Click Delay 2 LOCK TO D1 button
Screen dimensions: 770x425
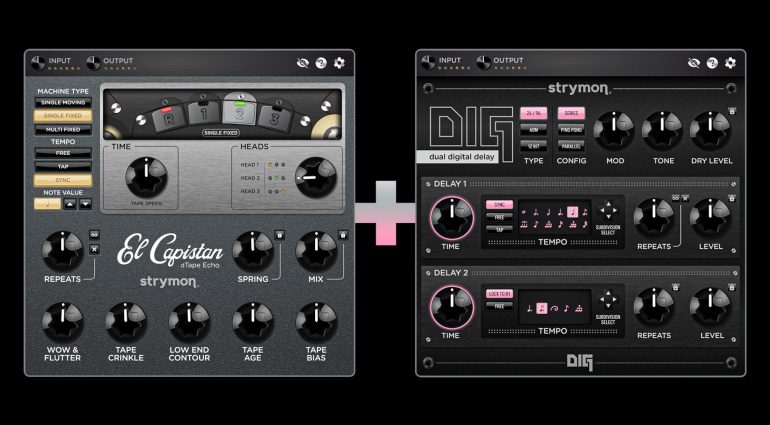(x=499, y=294)
